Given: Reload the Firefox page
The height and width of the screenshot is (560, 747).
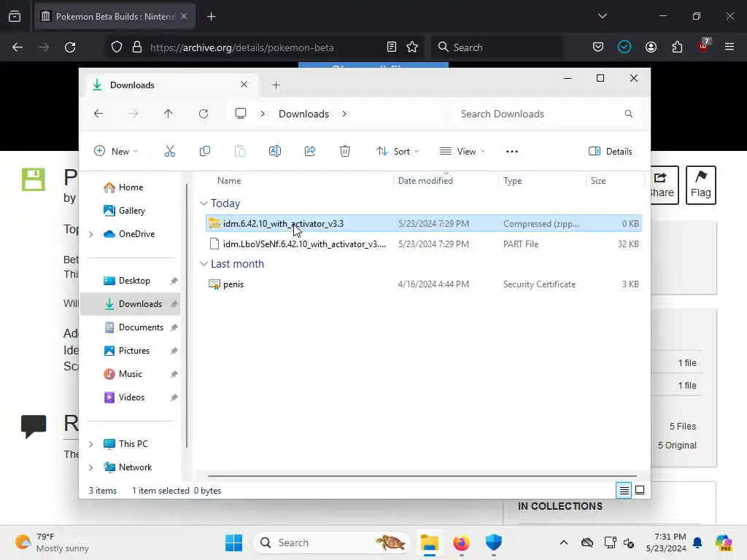Looking at the screenshot, I should [70, 47].
